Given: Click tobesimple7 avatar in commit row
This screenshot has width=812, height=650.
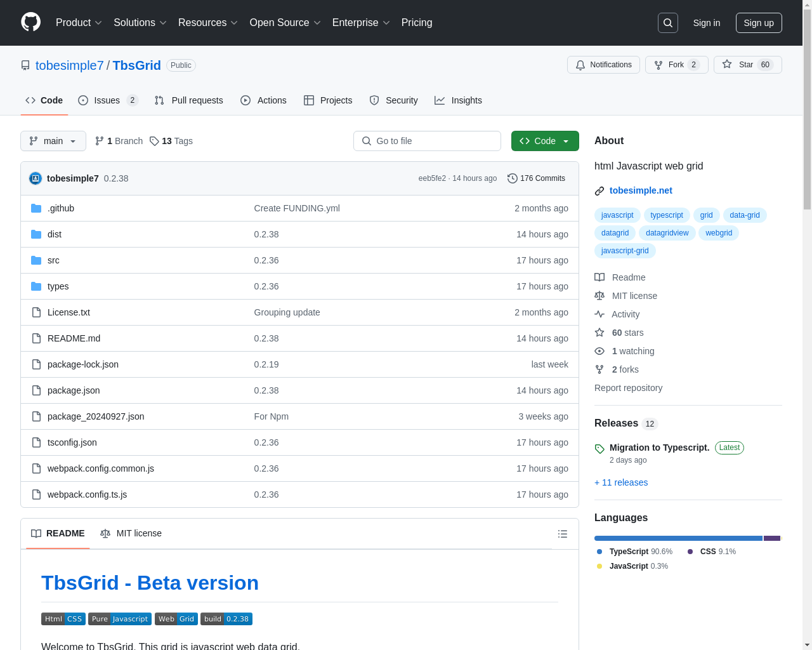Looking at the screenshot, I should [x=36, y=178].
